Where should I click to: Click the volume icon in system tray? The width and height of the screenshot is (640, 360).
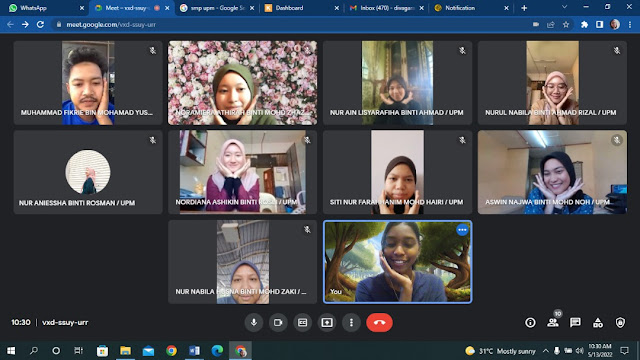coord(579,351)
